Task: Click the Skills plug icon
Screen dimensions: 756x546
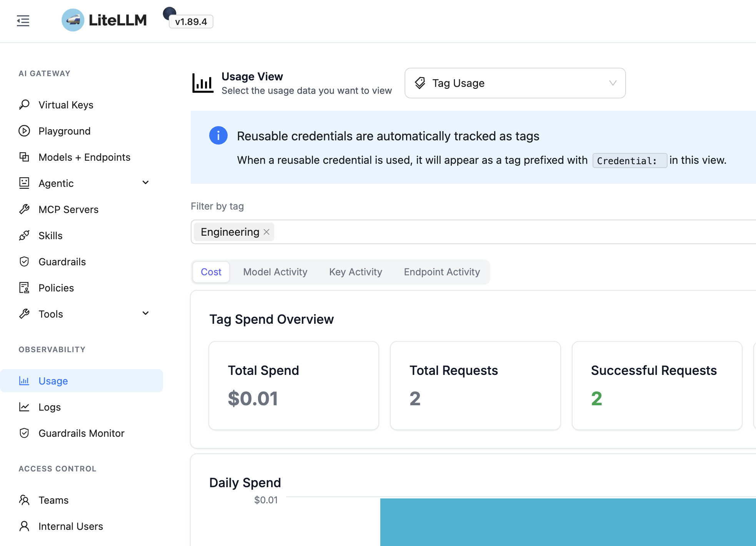Action: [x=24, y=235]
